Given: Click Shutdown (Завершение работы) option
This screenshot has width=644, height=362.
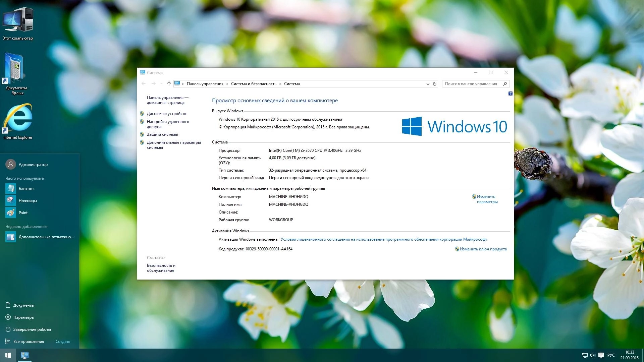Looking at the screenshot, I should click(29, 329).
